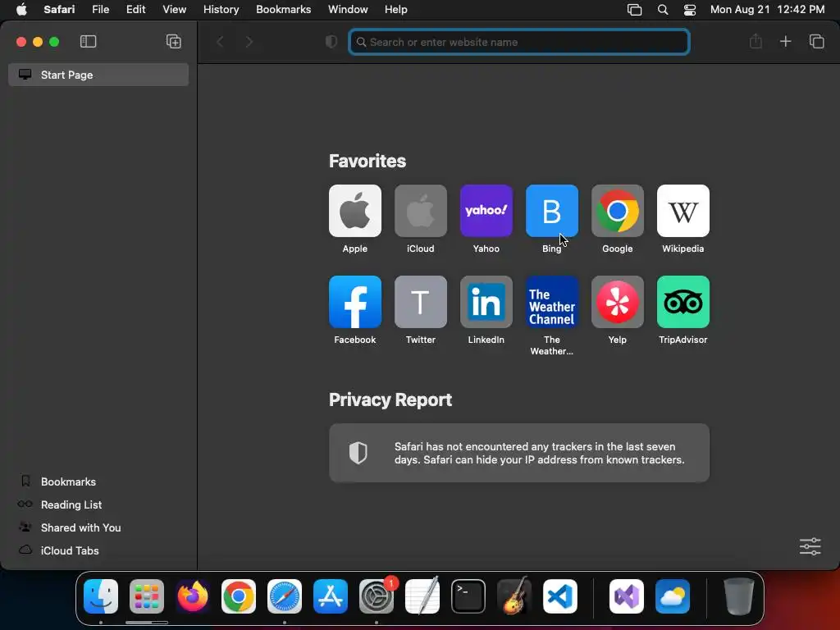The width and height of the screenshot is (840, 630).
Task: Click the Forward navigation arrow
Action: (249, 41)
